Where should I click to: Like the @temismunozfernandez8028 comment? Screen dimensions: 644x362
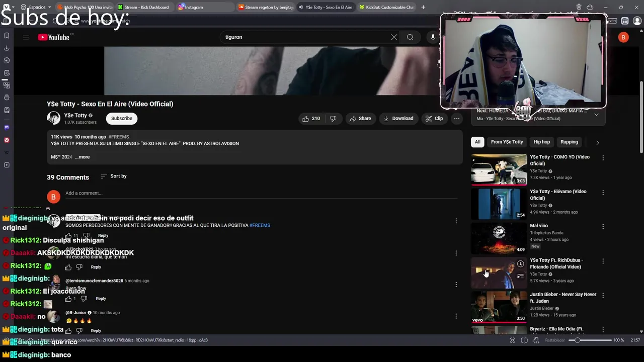pyautogui.click(x=68, y=299)
